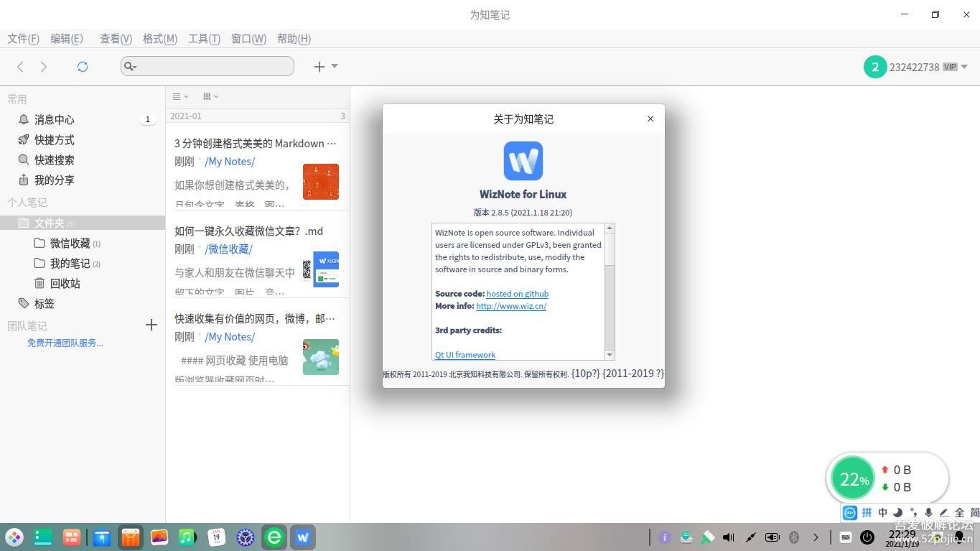Open green browser icon in taskbar
Screen dimensions: 980x551
(274, 537)
